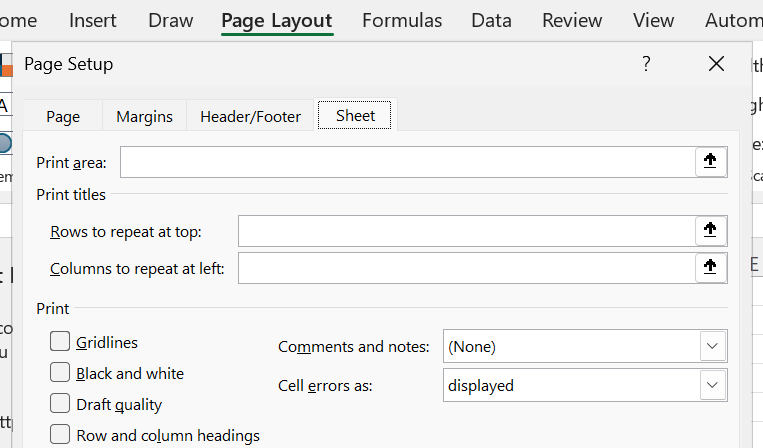Expand the Cell errors as dropdown

[711, 385]
